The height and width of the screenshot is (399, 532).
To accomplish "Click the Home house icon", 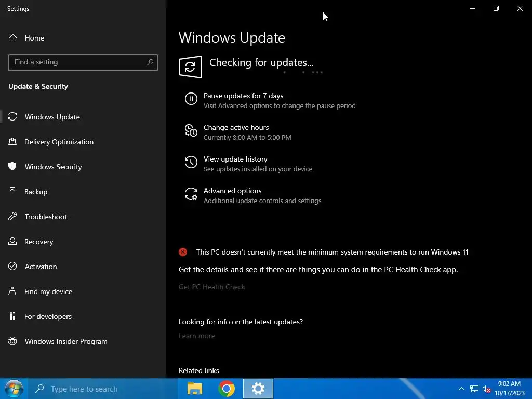I will (13, 38).
